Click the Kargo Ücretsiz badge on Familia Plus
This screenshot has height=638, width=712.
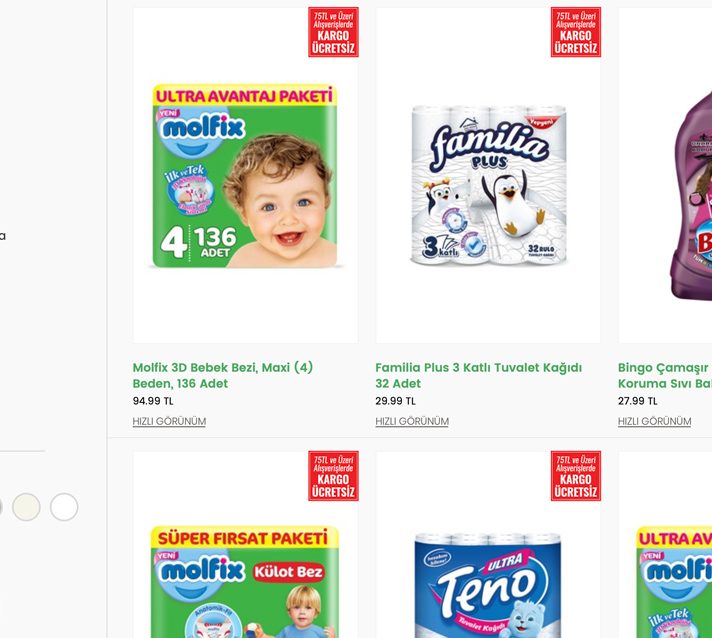coord(576,32)
